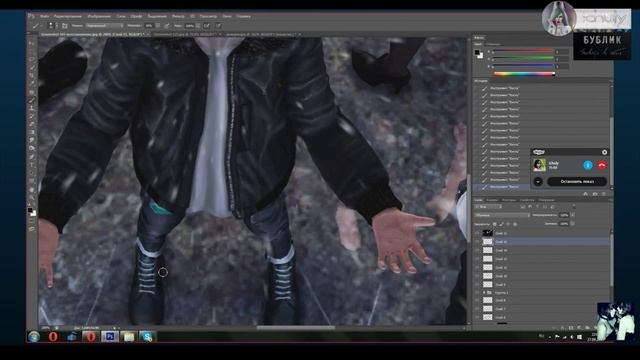Toggle visibility of the Группа 1 group
Viewport: 640px width, 360px height.
click(477, 293)
